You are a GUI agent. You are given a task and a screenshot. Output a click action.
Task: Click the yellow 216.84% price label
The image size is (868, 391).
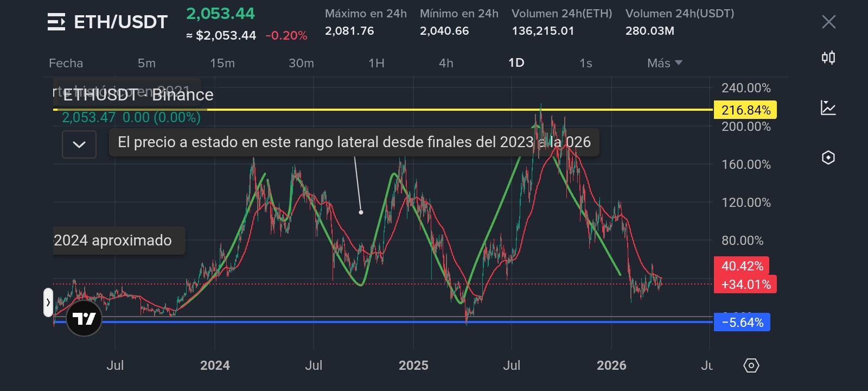click(x=745, y=110)
